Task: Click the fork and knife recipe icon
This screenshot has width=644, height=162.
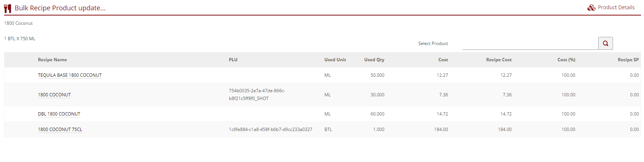Action: pos(7,8)
